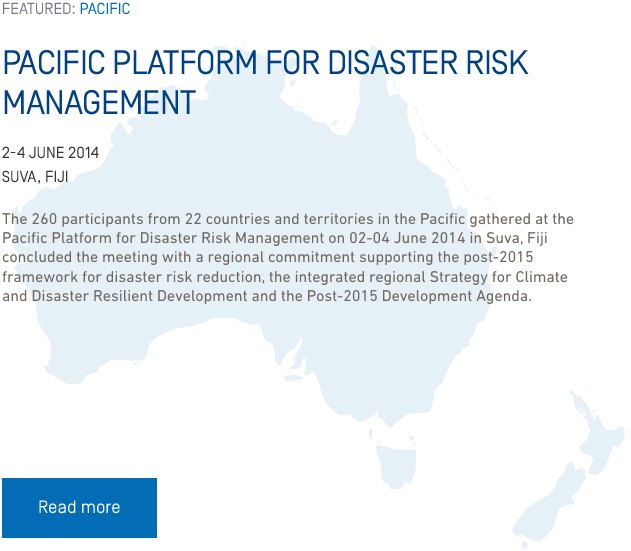This screenshot has width=631, height=551.
Task: Select the 2-4 JUNE 2014 date text
Action: click(50, 153)
